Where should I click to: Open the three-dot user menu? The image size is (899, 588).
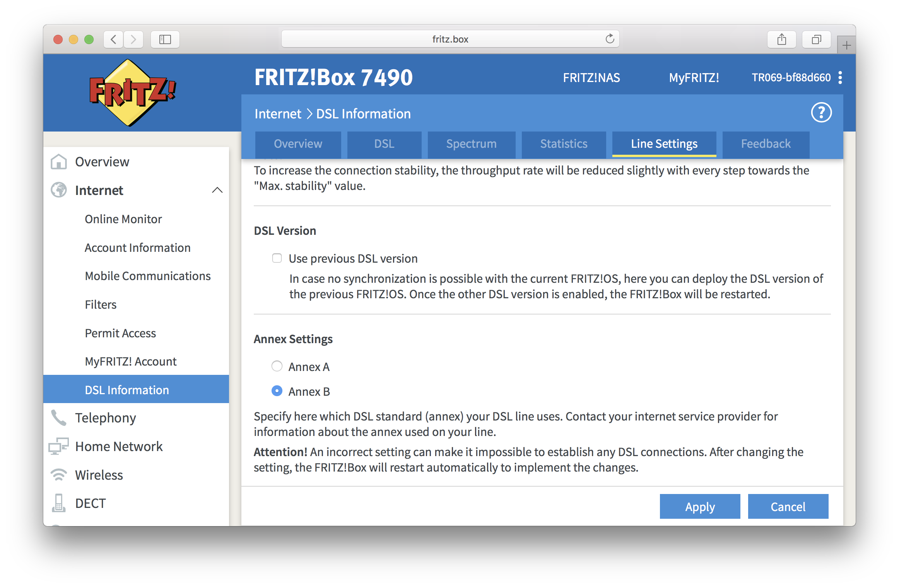[x=840, y=78]
